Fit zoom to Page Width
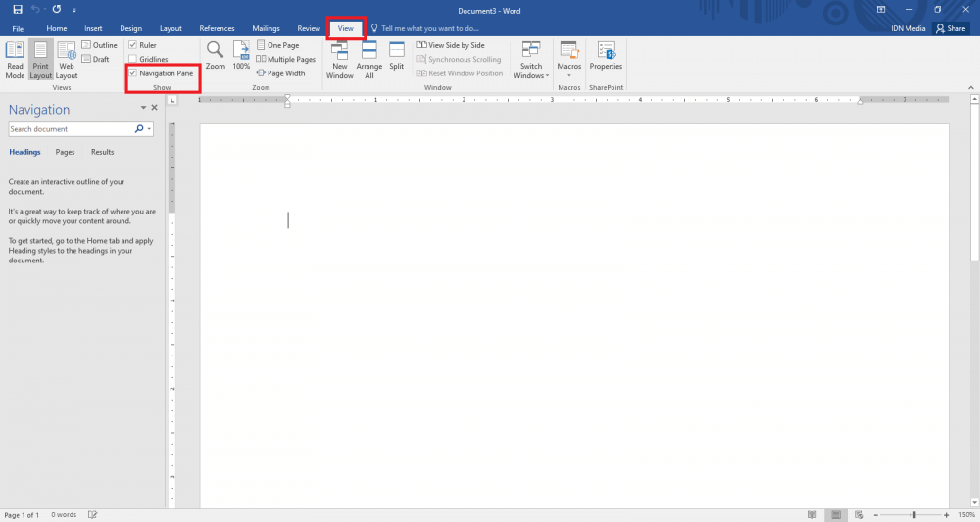Screen dimensions: 980x522 click(x=280, y=73)
